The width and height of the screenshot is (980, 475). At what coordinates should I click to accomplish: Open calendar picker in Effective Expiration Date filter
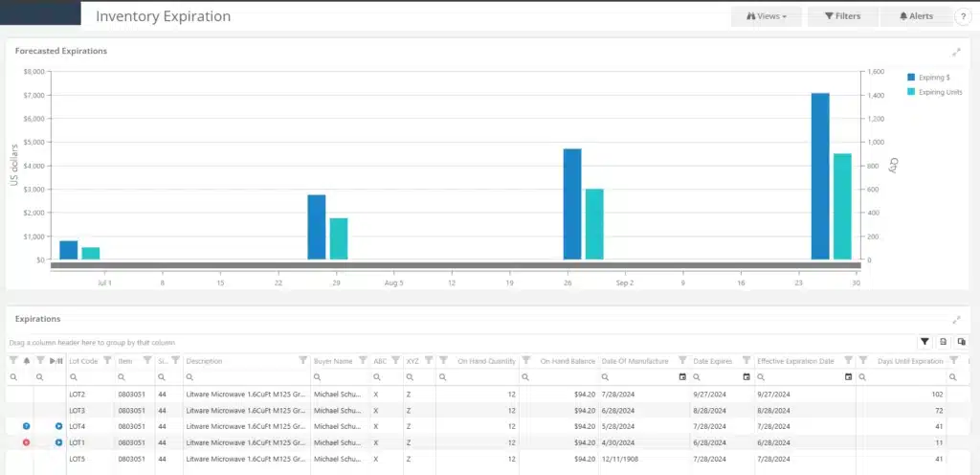[x=848, y=377]
